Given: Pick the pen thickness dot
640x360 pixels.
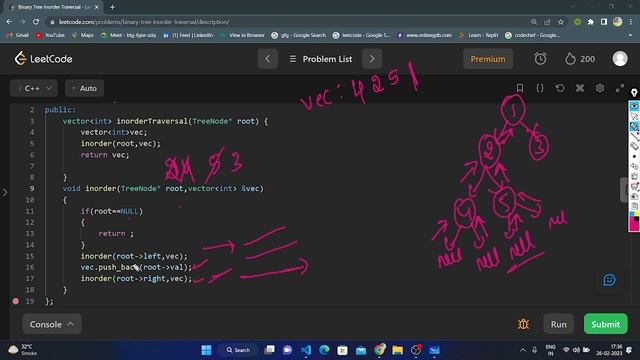Looking at the screenshot, I should (x=634, y=156).
